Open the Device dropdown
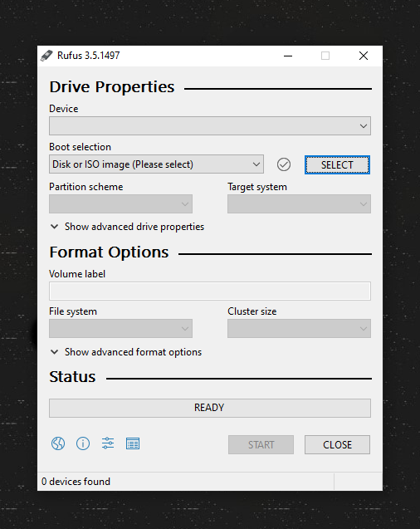This screenshot has width=420, height=529. click(210, 126)
